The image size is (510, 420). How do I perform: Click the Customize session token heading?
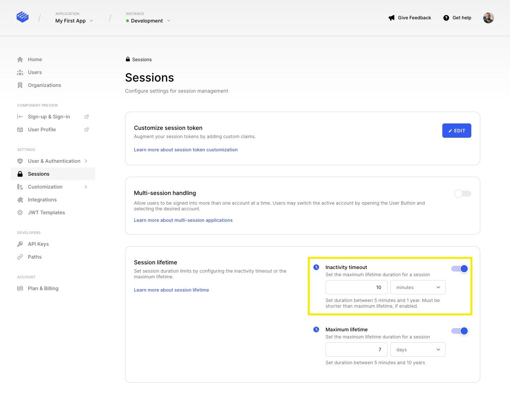click(168, 128)
